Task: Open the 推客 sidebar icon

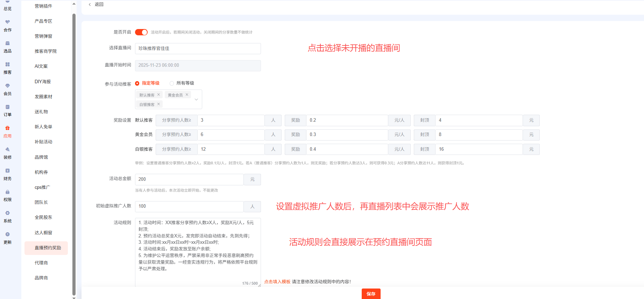Action: click(7, 65)
